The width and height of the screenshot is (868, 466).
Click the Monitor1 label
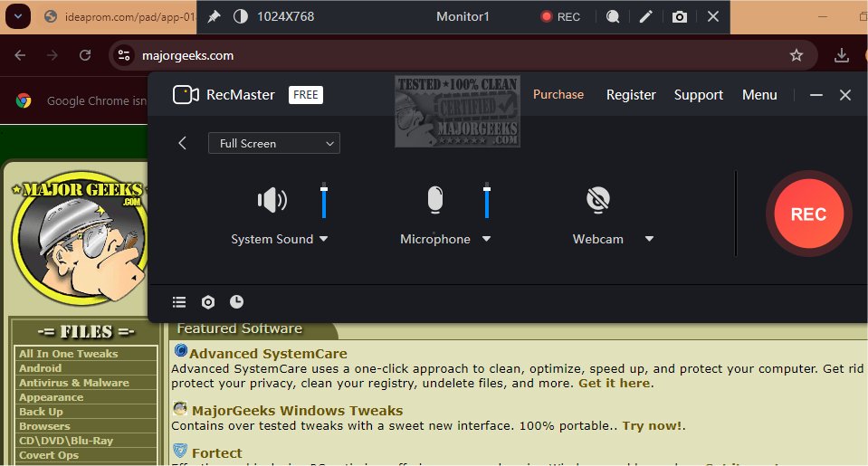(x=463, y=16)
